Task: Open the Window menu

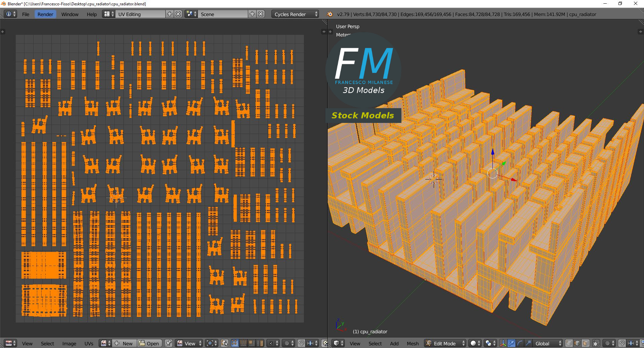Action: 70,14
